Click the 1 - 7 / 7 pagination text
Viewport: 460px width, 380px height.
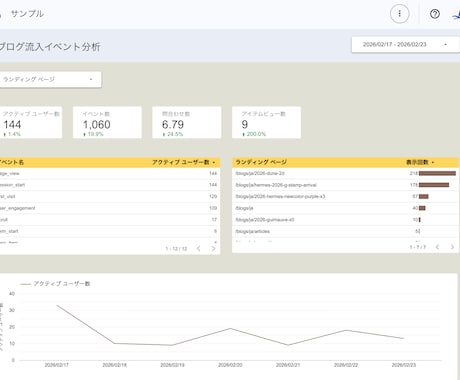point(418,247)
